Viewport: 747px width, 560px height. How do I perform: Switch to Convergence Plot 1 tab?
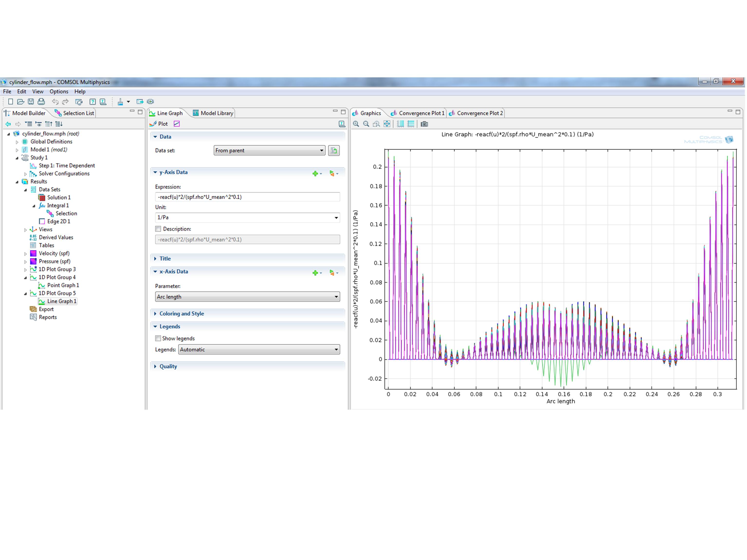421,113
